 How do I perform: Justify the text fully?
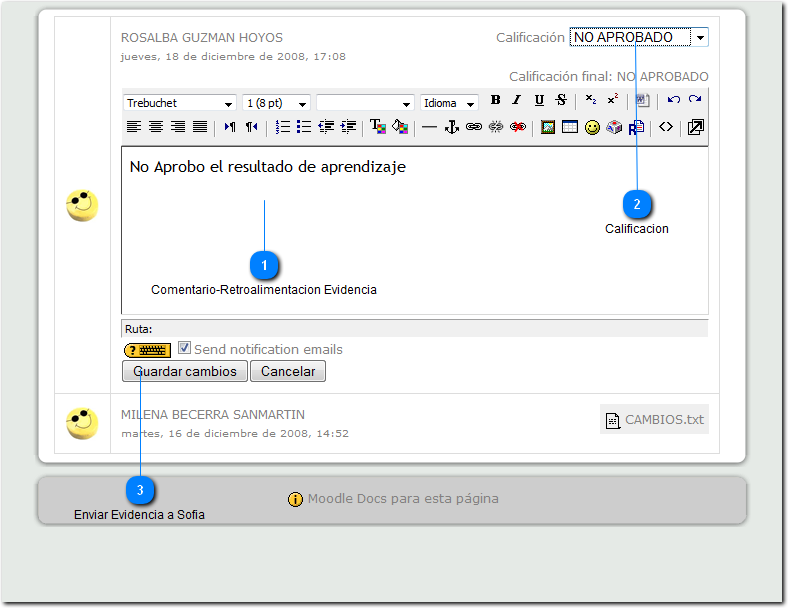coord(200,127)
